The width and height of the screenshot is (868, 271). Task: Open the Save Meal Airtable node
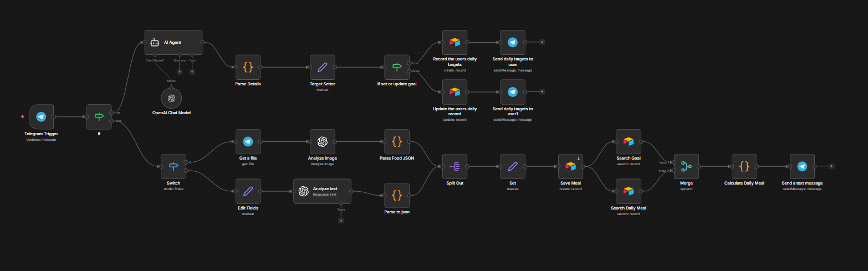(570, 166)
